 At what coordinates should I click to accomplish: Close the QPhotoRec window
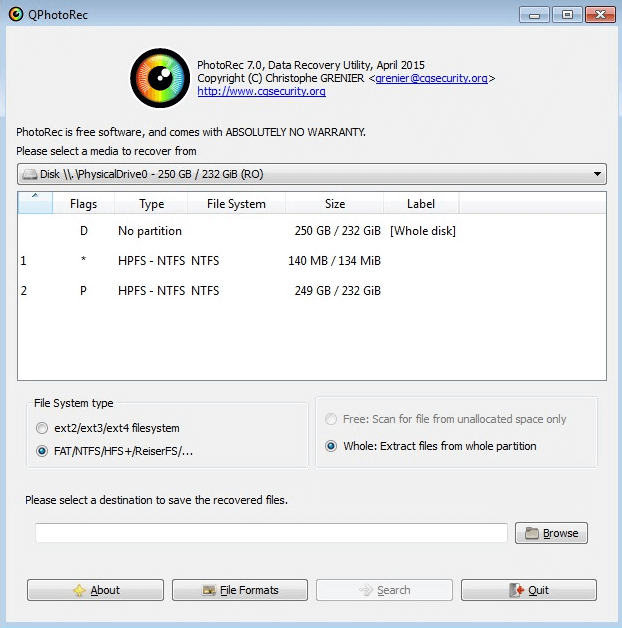click(x=600, y=15)
